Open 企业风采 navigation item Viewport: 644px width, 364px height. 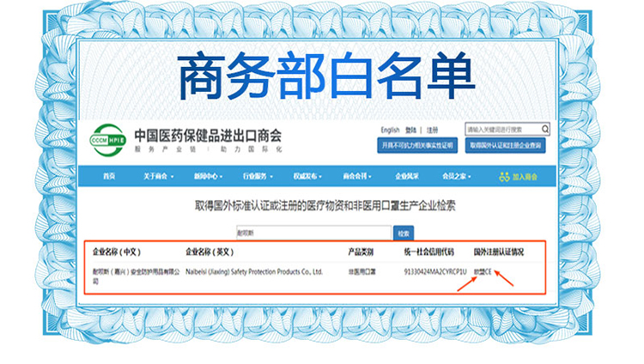[407, 176]
